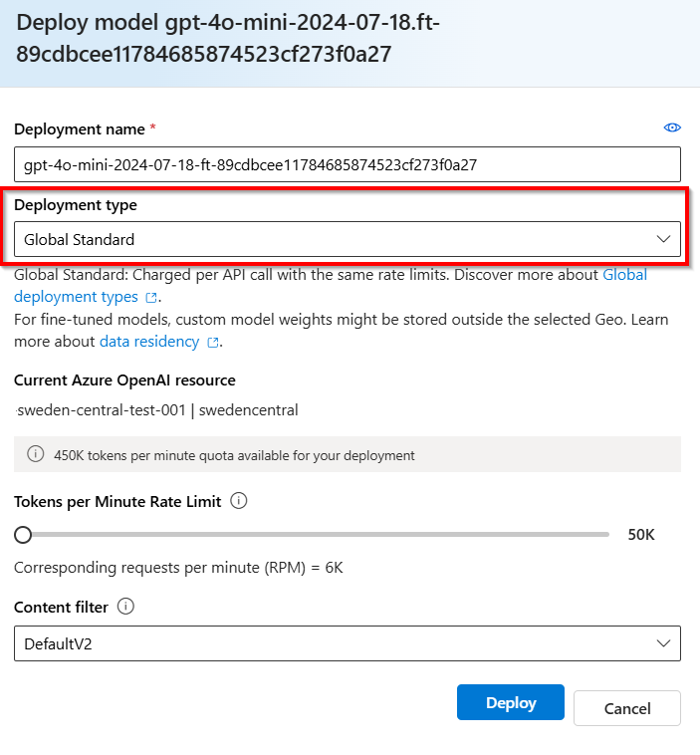Viewport: 700px width, 755px height.
Task: Click into the Deployment name text field
Action: click(x=348, y=164)
